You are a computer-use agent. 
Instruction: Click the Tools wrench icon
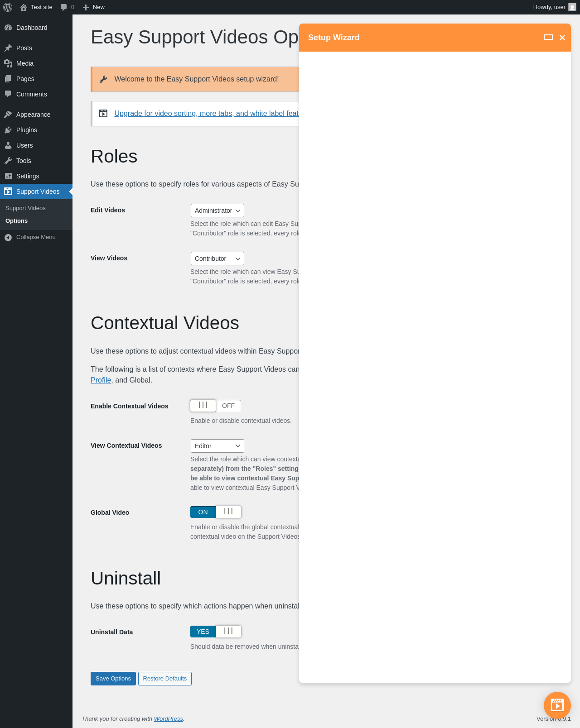[x=8, y=161]
